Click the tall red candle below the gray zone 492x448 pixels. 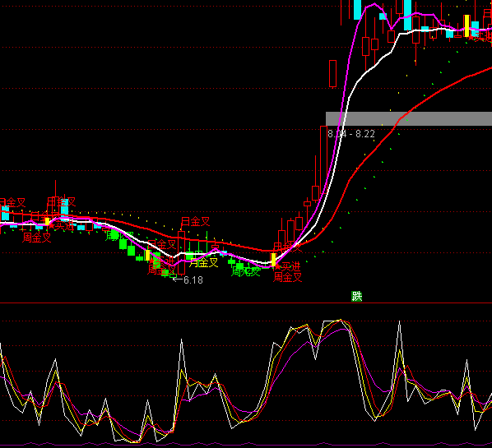[x=323, y=163]
